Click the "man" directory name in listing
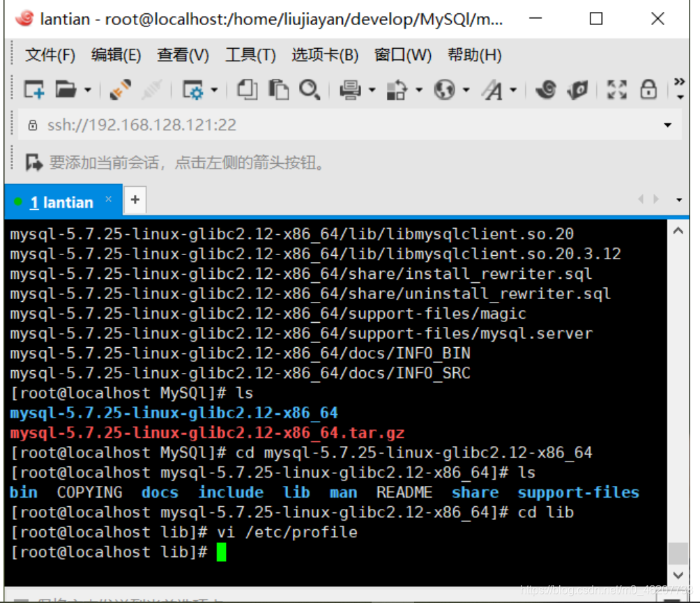This screenshot has width=700, height=603. pos(343,492)
